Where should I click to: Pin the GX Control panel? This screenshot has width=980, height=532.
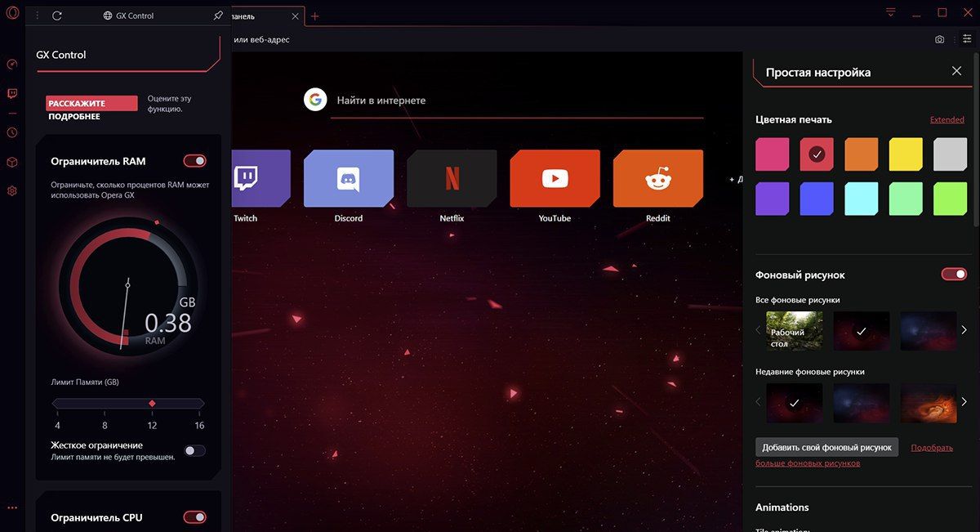[217, 16]
